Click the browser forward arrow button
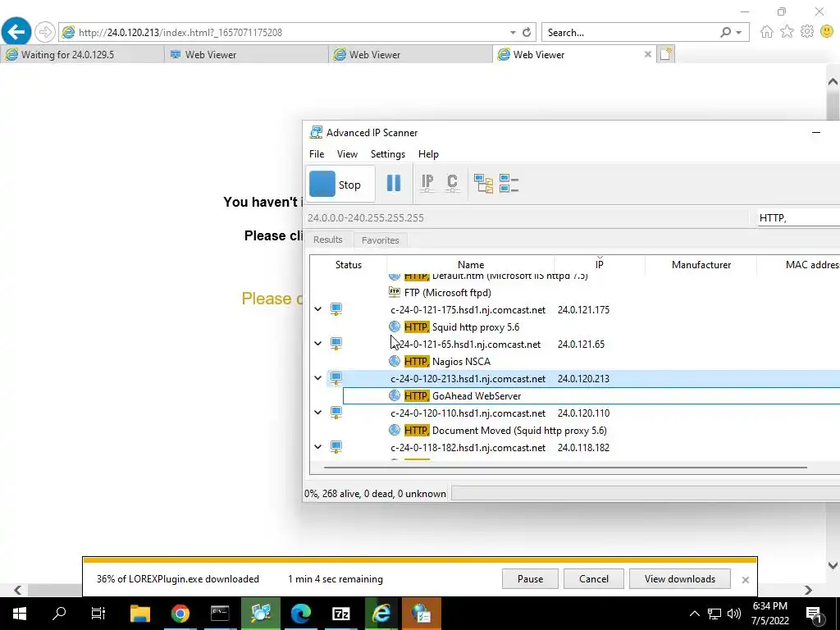 [45, 32]
